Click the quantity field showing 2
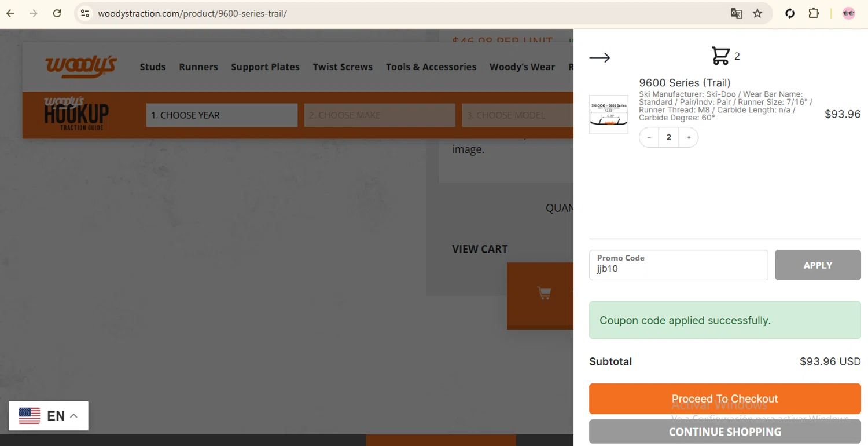 tap(668, 137)
